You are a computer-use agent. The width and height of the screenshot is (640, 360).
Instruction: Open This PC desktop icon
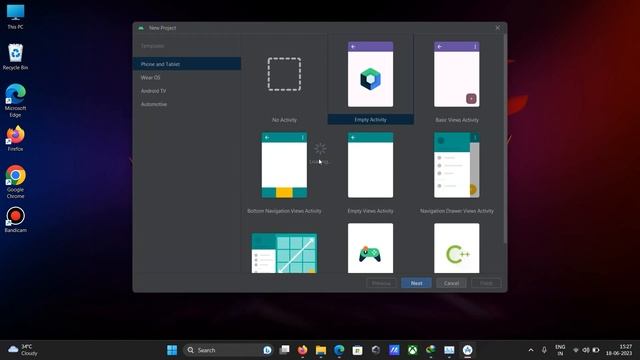click(16, 17)
